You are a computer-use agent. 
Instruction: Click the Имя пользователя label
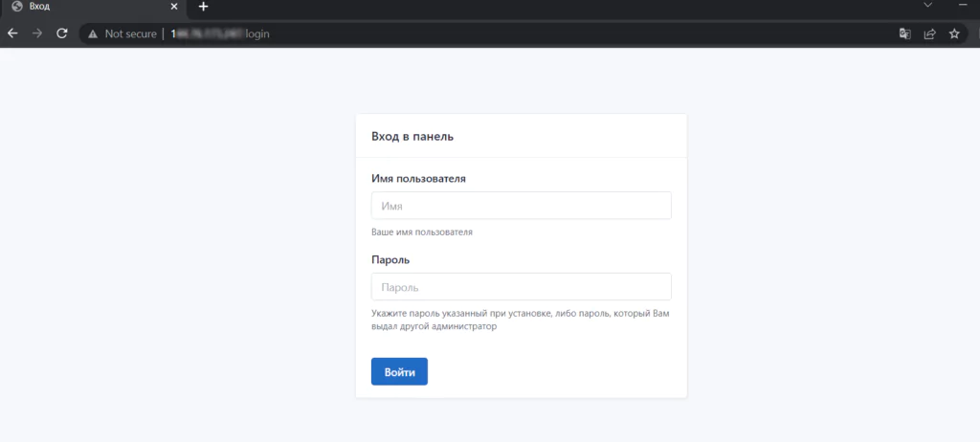419,179
